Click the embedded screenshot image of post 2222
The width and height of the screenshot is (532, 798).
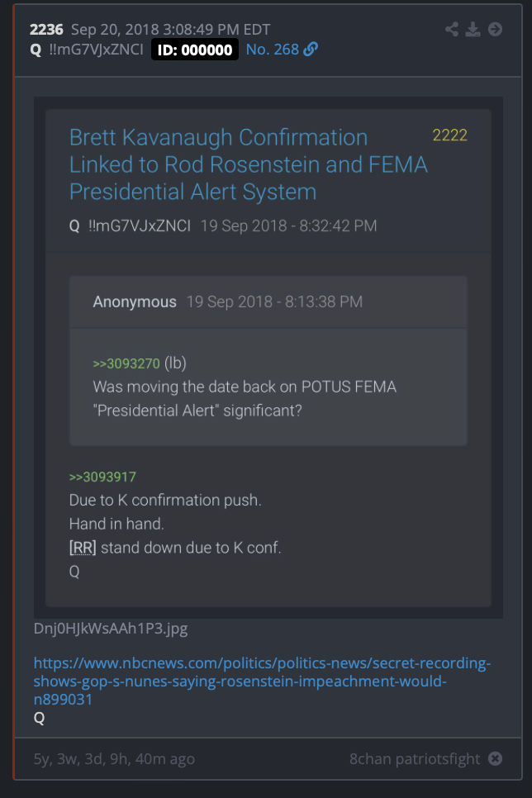268,358
